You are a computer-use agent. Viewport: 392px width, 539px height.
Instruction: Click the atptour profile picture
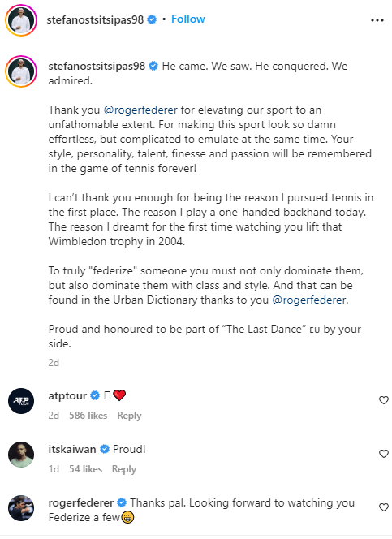[21, 401]
